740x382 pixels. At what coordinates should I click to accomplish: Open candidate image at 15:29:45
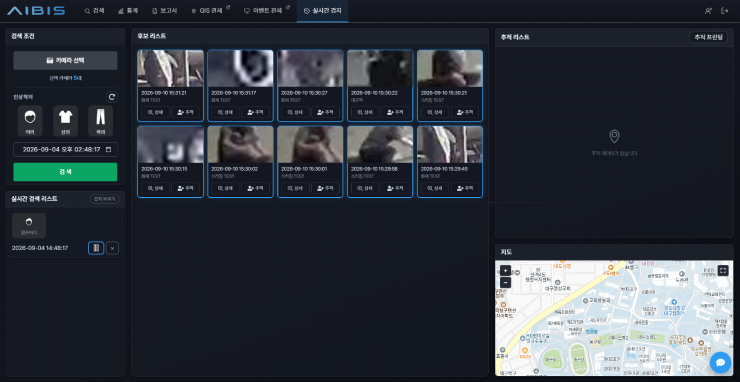pos(450,144)
